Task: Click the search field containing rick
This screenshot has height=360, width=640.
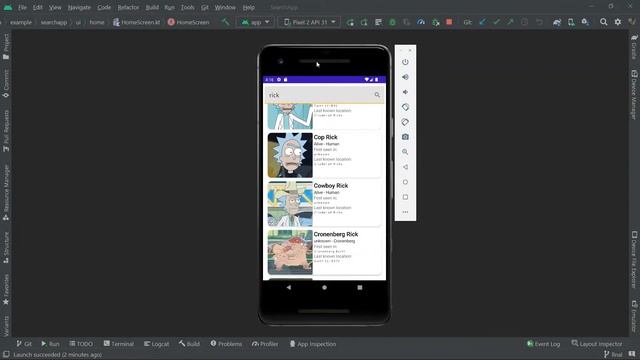Action: pyautogui.click(x=324, y=95)
